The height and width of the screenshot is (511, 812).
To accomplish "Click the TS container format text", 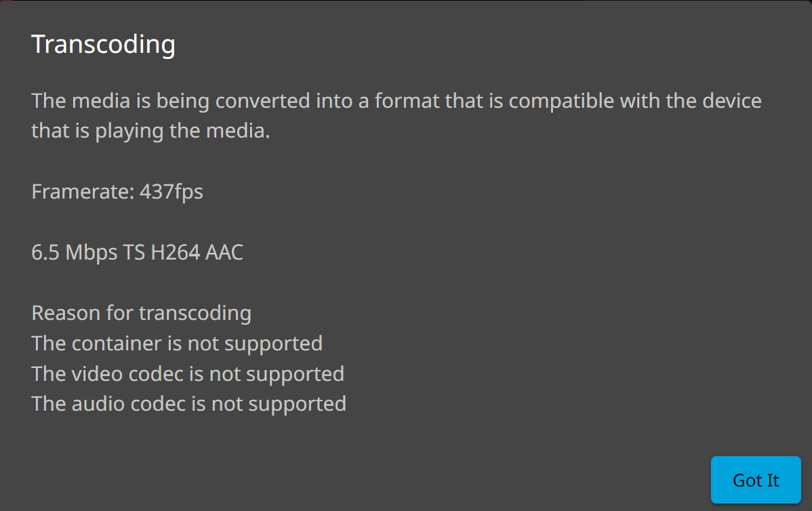I will pos(133,253).
